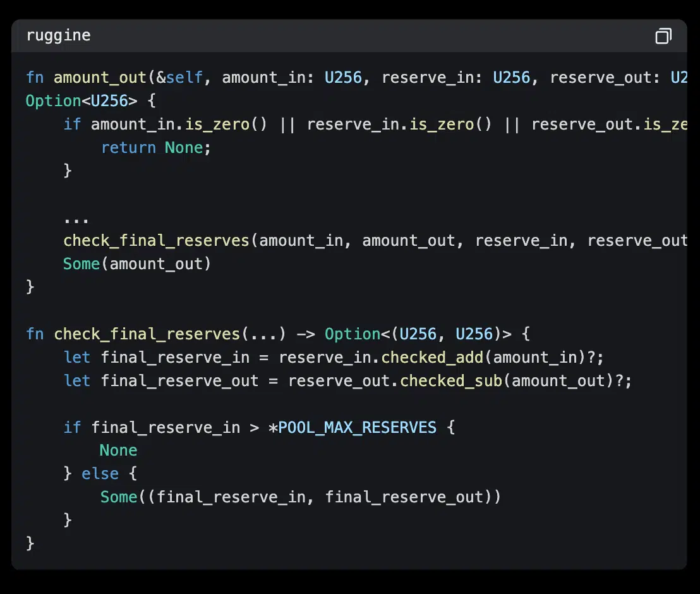Click the Option<(U256, U256)> return type

click(418, 334)
